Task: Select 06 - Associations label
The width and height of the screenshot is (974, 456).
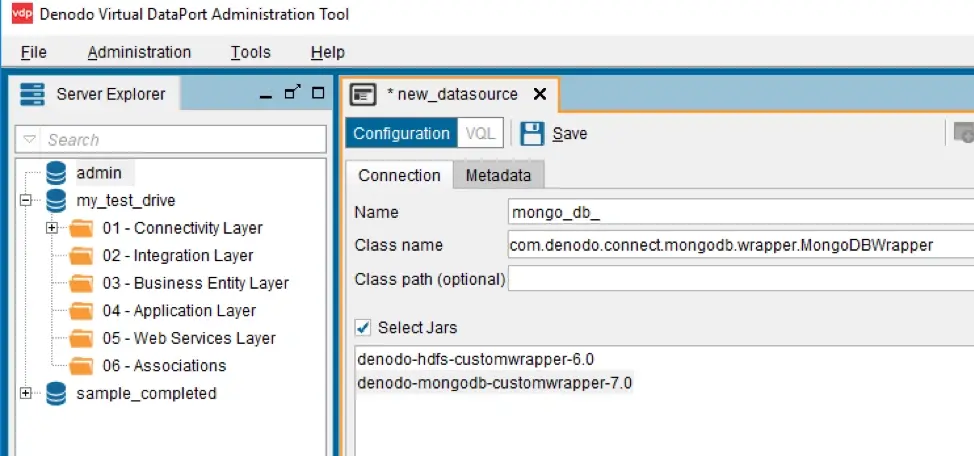Action: 164,365
